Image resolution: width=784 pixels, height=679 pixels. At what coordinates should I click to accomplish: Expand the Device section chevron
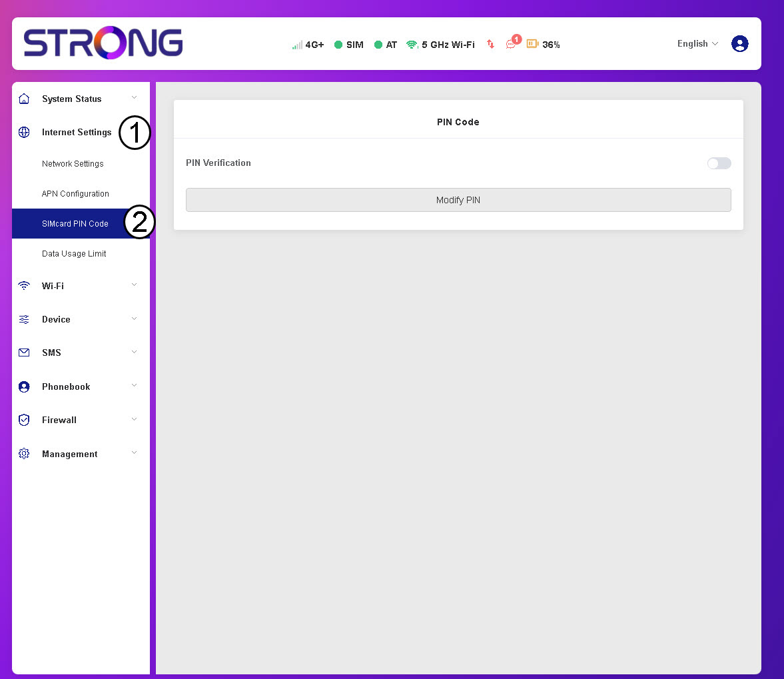coord(134,319)
